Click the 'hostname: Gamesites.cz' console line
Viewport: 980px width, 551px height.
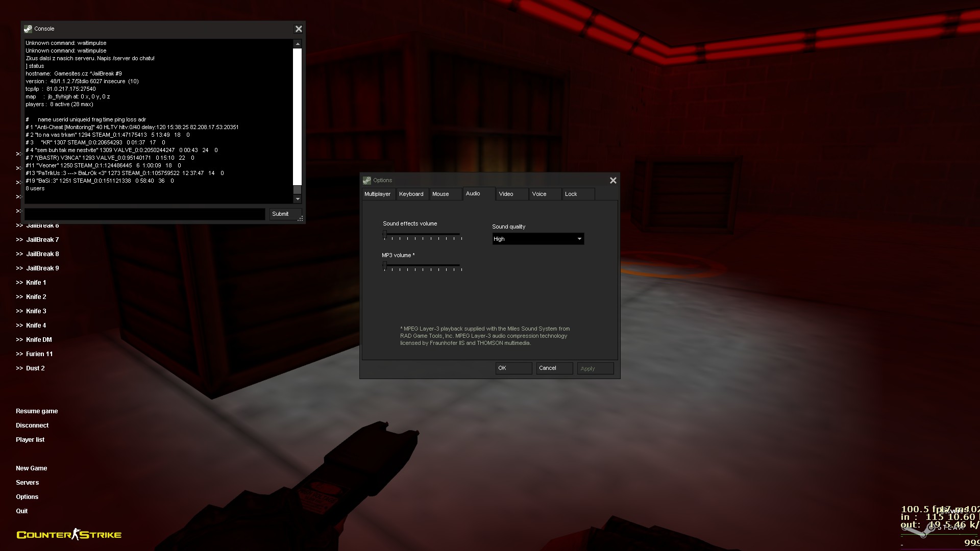74,73
